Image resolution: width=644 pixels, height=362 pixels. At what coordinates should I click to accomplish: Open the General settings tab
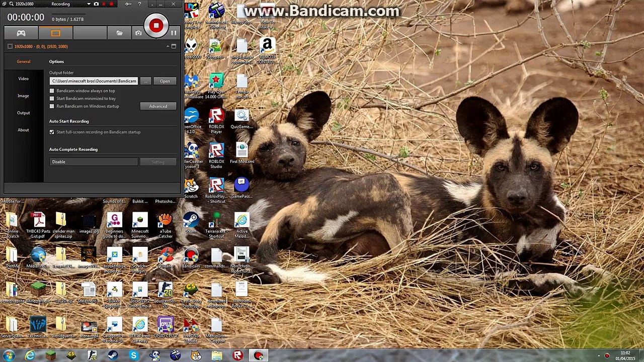24,61
